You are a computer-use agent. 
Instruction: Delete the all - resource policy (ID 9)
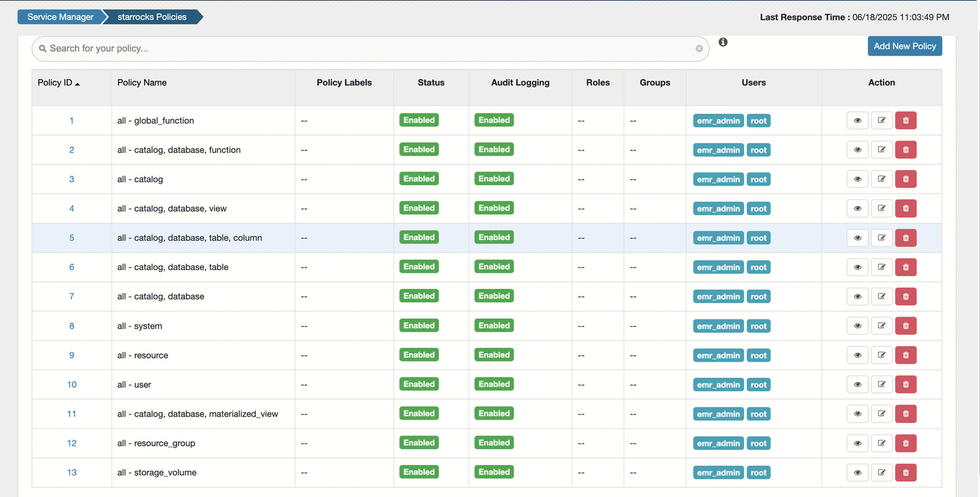906,355
